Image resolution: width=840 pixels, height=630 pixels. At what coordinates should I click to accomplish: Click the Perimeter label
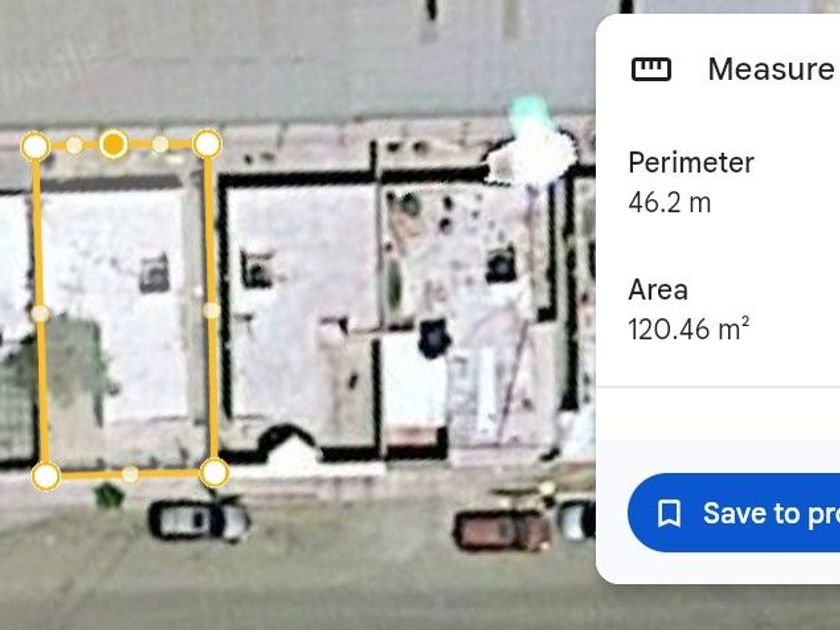[x=691, y=163]
